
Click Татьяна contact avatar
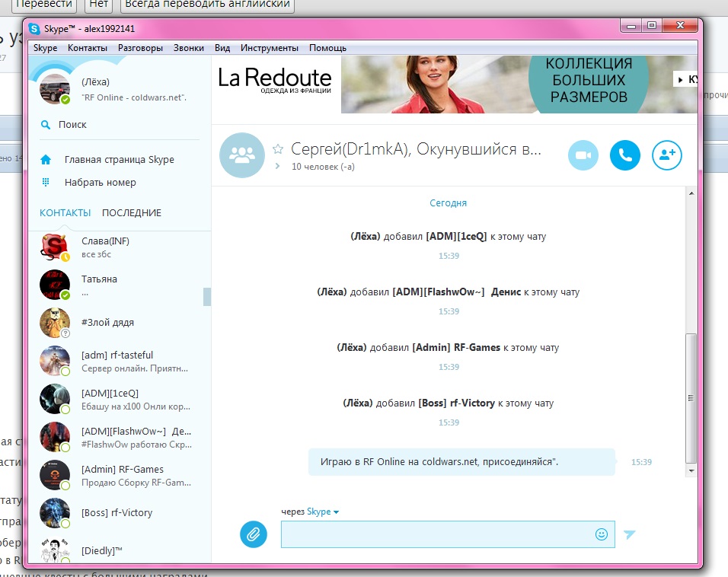click(x=55, y=285)
